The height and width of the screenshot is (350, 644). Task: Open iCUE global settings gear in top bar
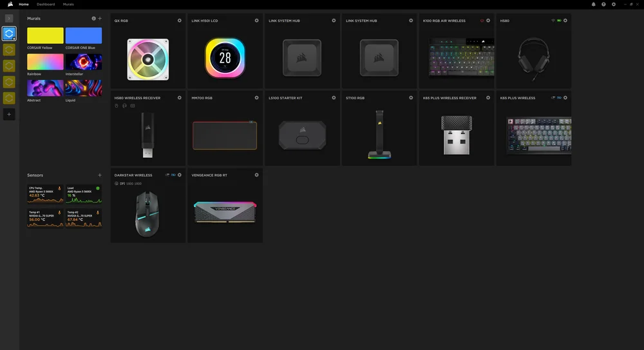(613, 5)
